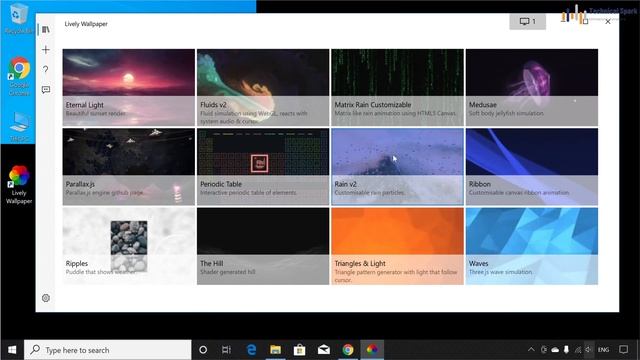Select the Periodic Table wallpaper
This screenshot has height=360, width=640.
[263, 167]
